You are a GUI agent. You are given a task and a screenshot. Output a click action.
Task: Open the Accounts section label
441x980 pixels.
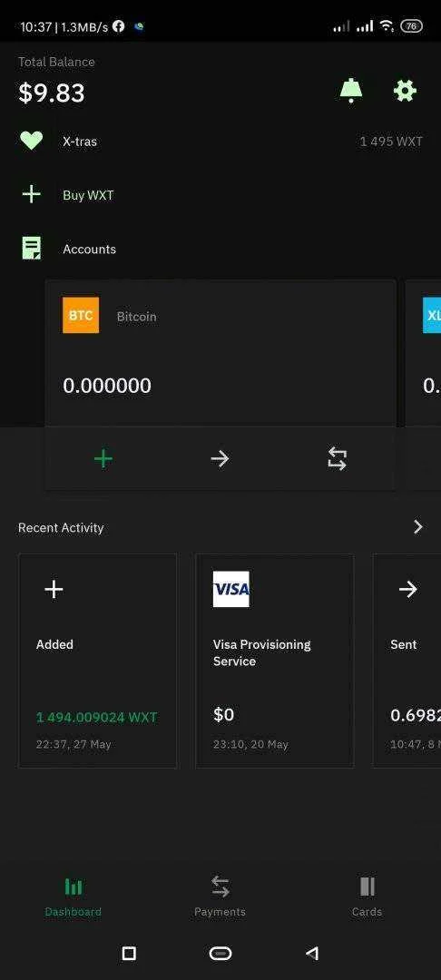pos(89,249)
